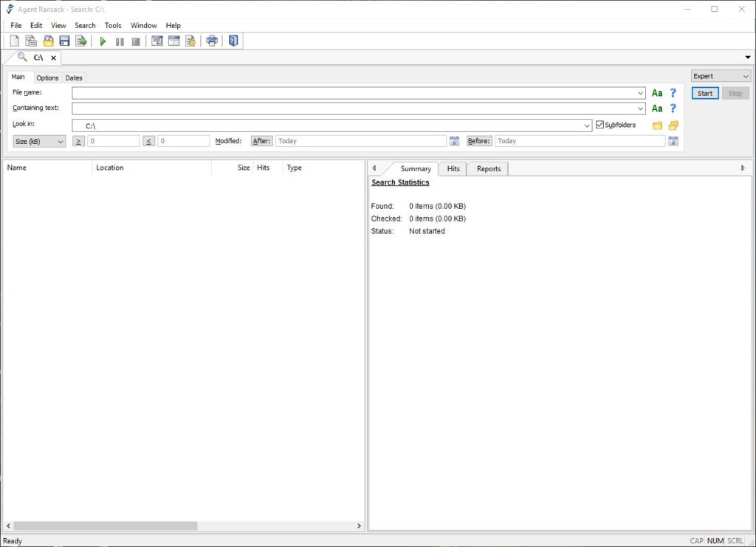
Task: Click the Pause search toolbar icon
Action: 120,42
